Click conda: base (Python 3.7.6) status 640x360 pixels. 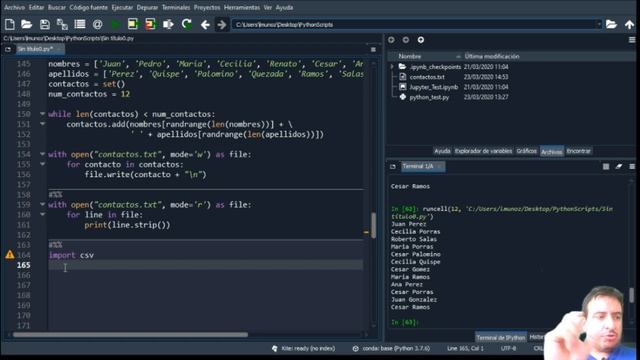coord(396,349)
